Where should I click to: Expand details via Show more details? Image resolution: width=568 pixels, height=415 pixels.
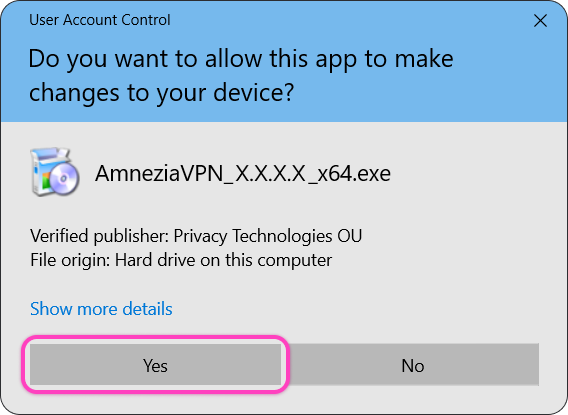click(x=101, y=309)
